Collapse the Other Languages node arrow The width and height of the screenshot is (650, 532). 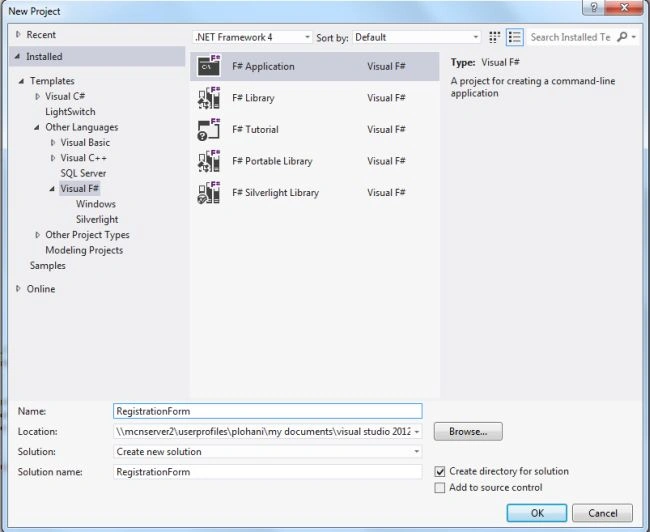tap(36, 127)
